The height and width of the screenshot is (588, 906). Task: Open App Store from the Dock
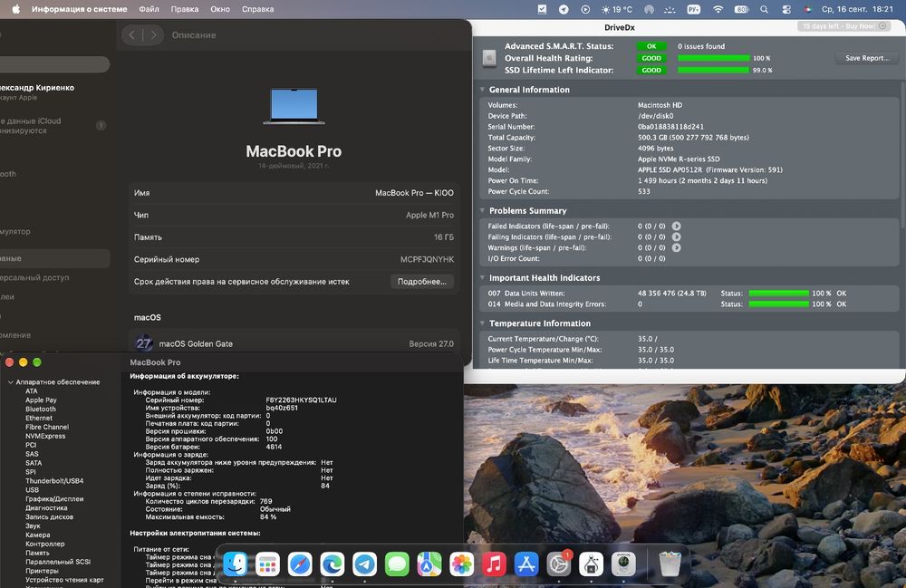tap(526, 564)
